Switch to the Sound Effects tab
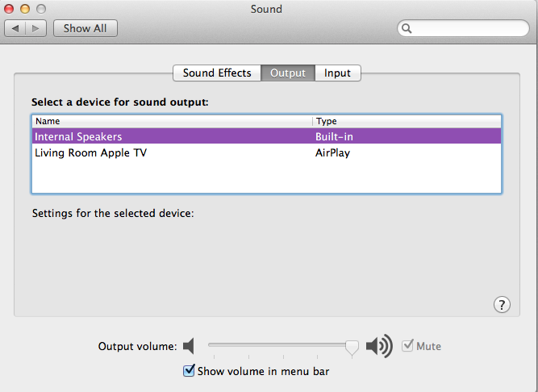Viewport: 538px width, 392px height. (217, 73)
